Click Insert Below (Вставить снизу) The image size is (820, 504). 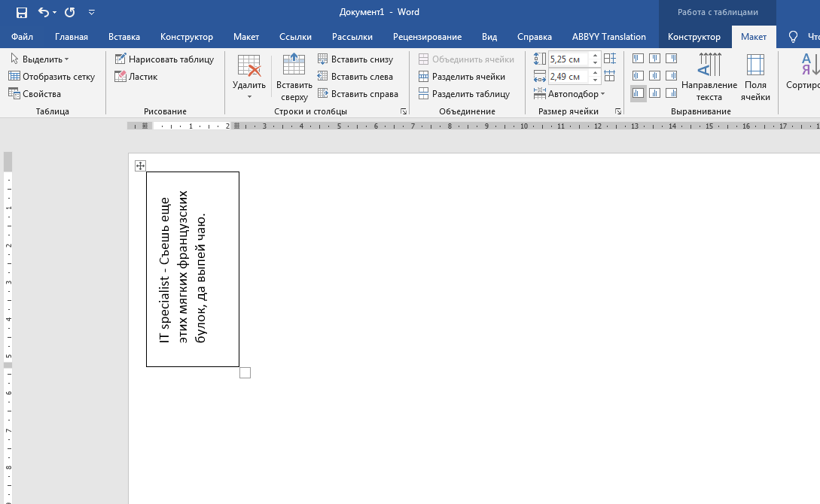[x=355, y=59]
